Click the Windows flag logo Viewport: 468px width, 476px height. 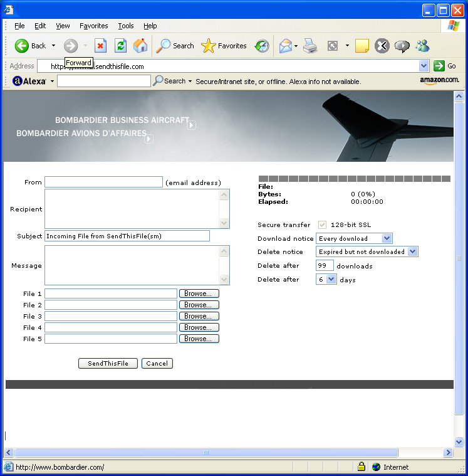tap(454, 26)
